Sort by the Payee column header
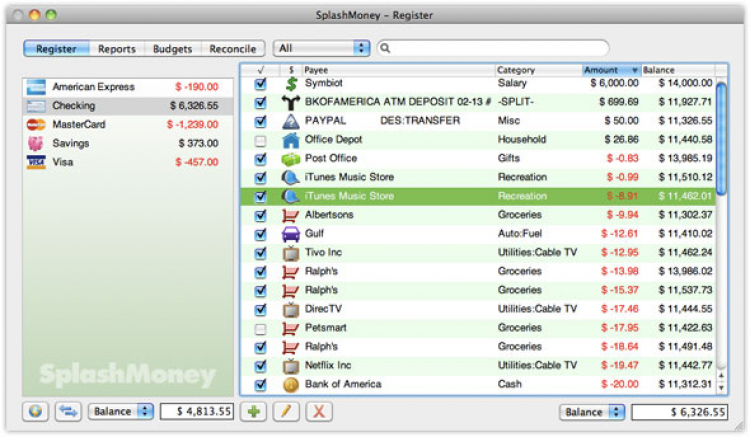750x437 pixels. [398, 70]
